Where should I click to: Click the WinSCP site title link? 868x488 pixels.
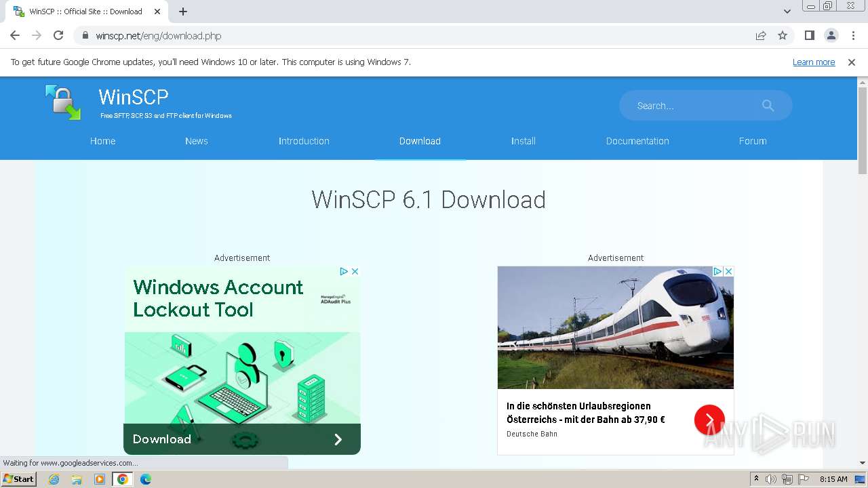click(x=134, y=97)
